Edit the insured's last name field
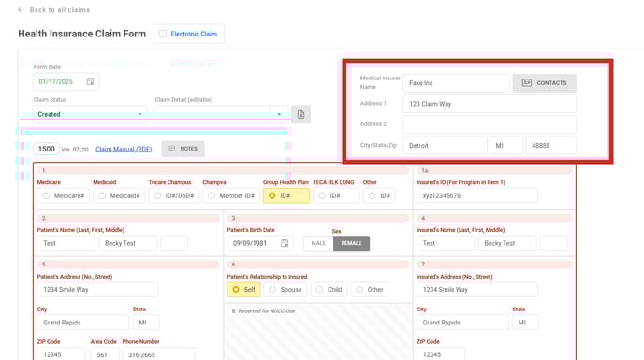 click(446, 243)
